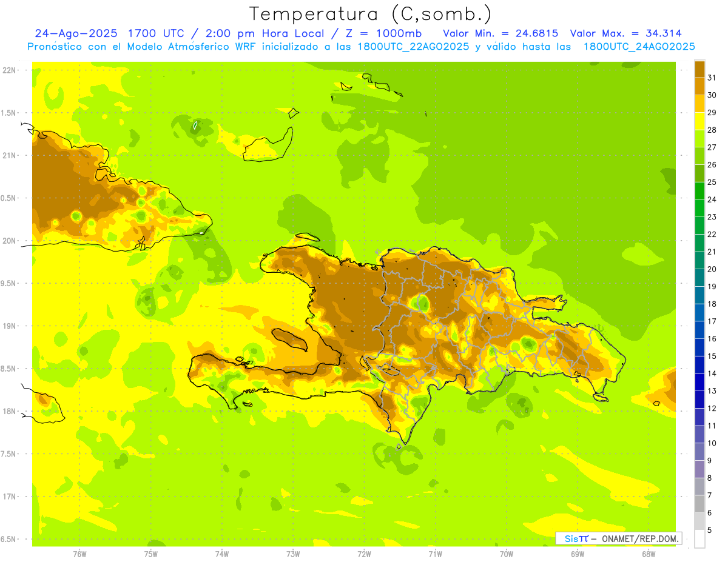The width and height of the screenshot is (728, 562).
Task: Select the '8.5N' latitude axis label
Action: (8, 369)
